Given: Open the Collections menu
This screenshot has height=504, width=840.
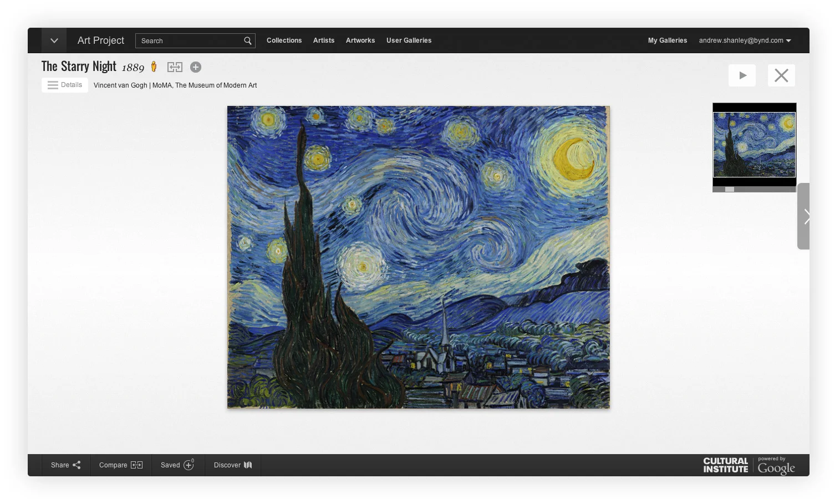Looking at the screenshot, I should pos(284,40).
